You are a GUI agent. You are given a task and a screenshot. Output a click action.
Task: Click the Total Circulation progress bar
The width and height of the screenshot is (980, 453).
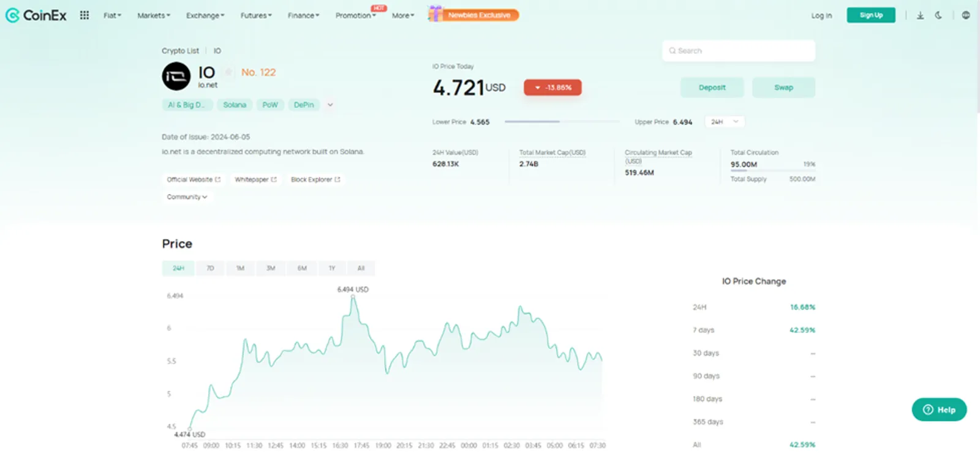tap(773, 171)
